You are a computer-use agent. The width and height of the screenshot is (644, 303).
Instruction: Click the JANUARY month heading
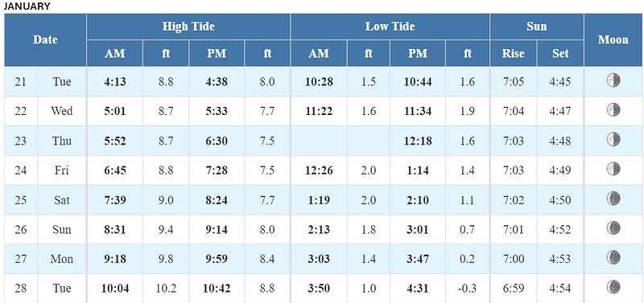(27, 6)
